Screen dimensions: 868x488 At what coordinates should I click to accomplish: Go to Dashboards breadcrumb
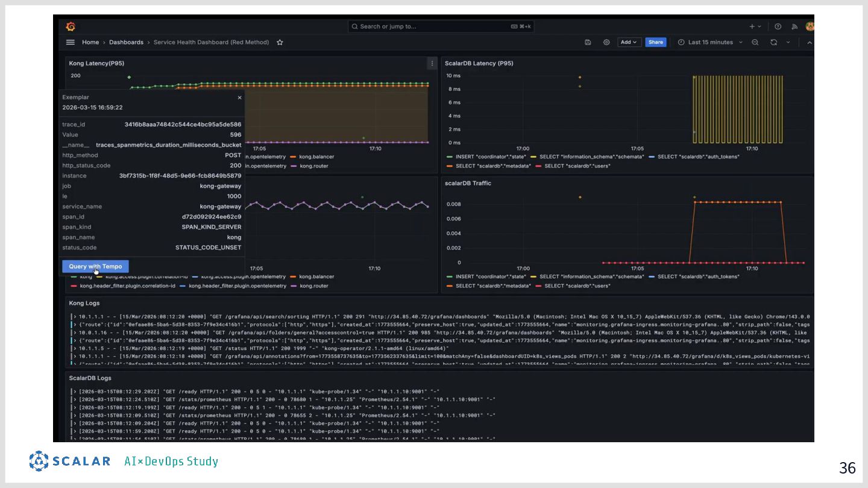[x=126, y=42]
